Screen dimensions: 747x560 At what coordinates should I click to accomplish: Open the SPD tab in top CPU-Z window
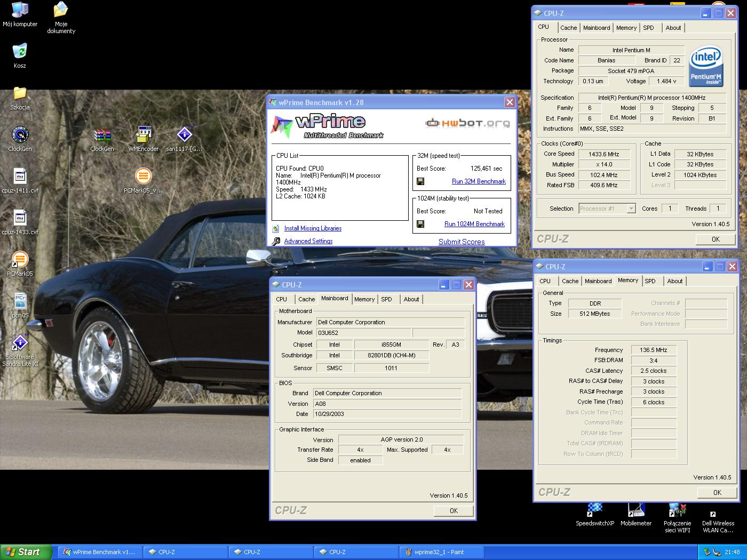(648, 28)
